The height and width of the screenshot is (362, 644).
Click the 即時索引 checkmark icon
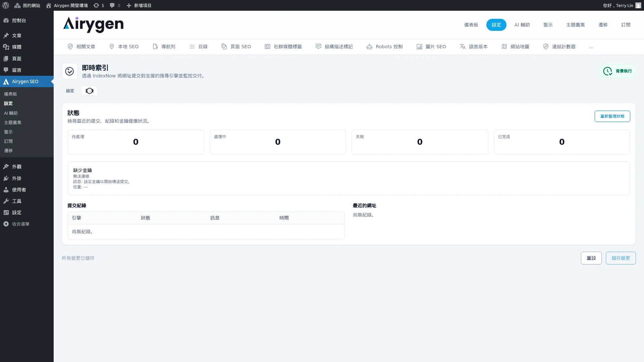(x=70, y=71)
